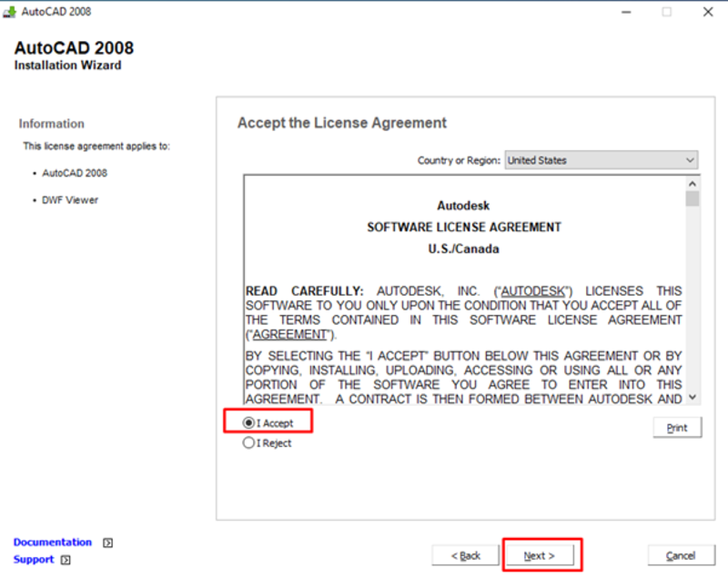Cancel the installation wizard

click(681, 555)
